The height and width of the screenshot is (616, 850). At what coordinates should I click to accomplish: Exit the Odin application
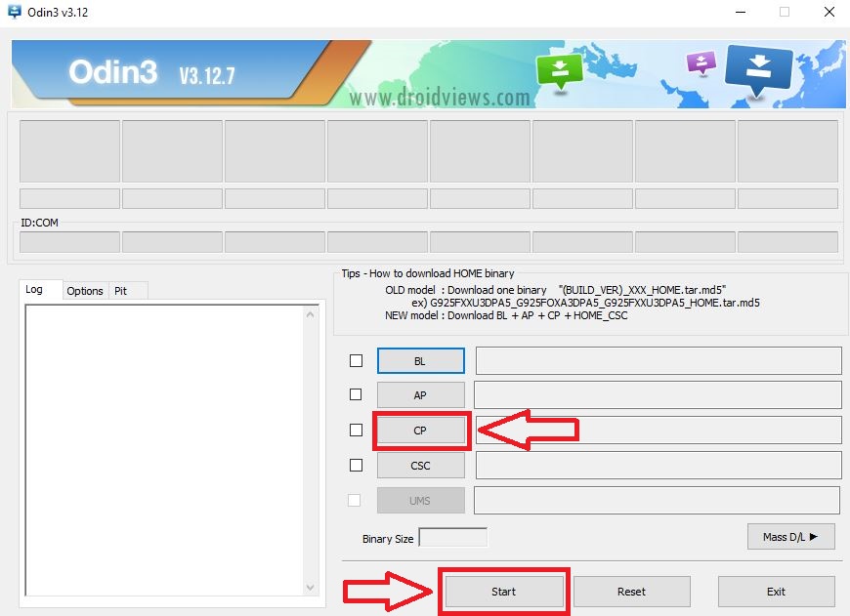pos(777,592)
